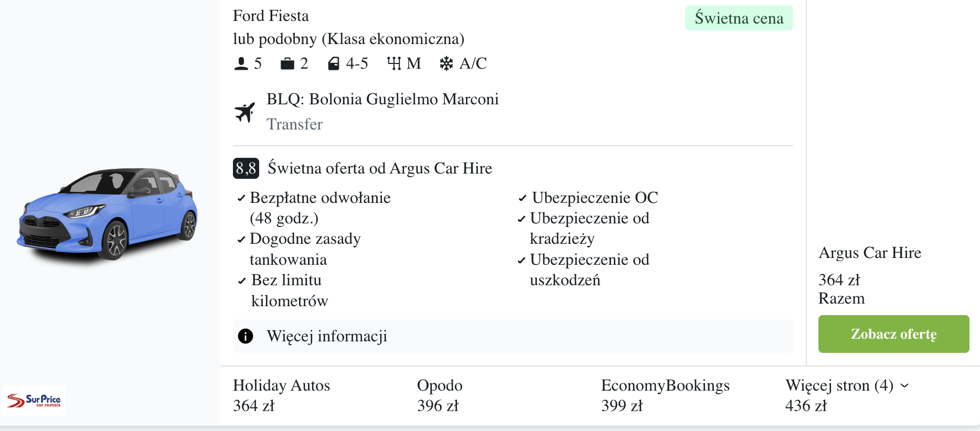Click the SurPrice car rentals logo

click(34, 401)
